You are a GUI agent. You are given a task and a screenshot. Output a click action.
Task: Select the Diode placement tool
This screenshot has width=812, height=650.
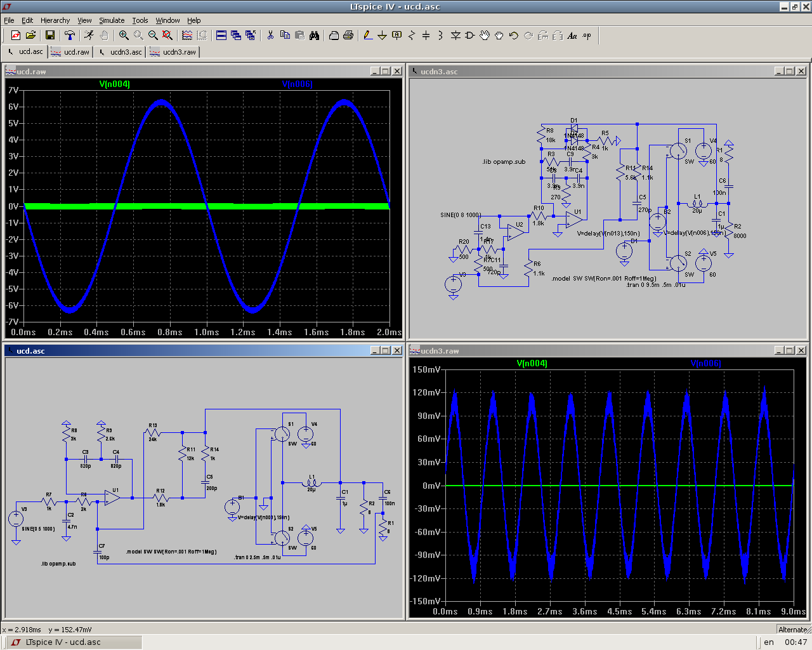(x=455, y=36)
